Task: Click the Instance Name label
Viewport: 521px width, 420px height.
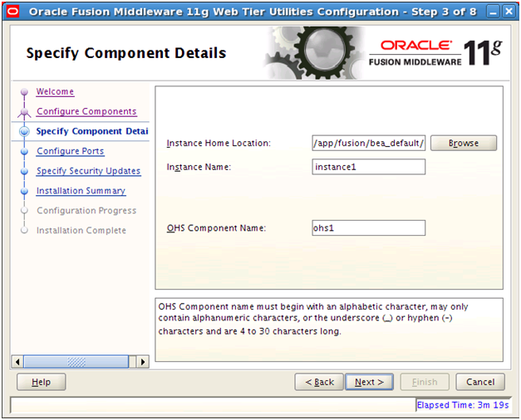Action: (199, 167)
